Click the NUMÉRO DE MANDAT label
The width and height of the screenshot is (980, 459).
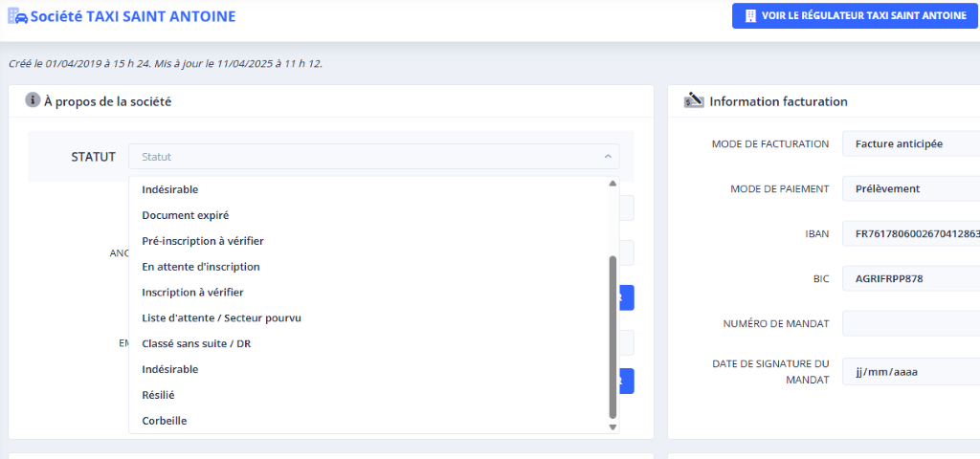[775, 323]
